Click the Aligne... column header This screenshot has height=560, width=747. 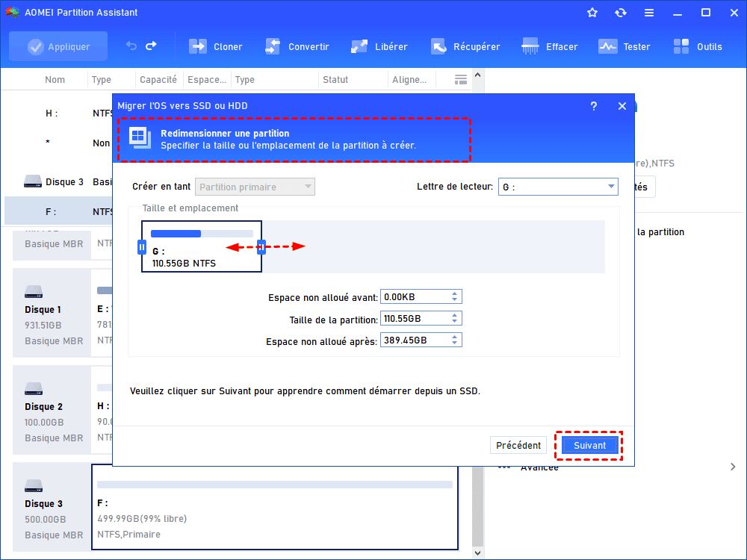coord(409,80)
